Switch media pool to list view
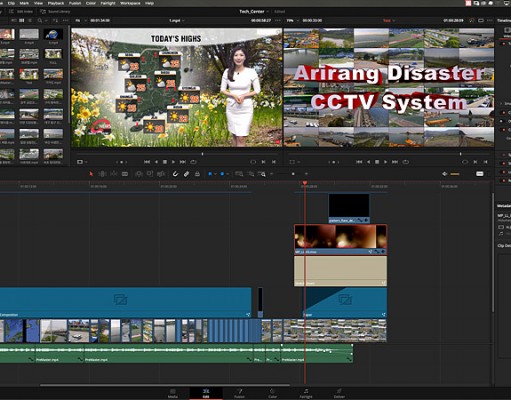The height and width of the screenshot is (400, 511). [30, 21]
